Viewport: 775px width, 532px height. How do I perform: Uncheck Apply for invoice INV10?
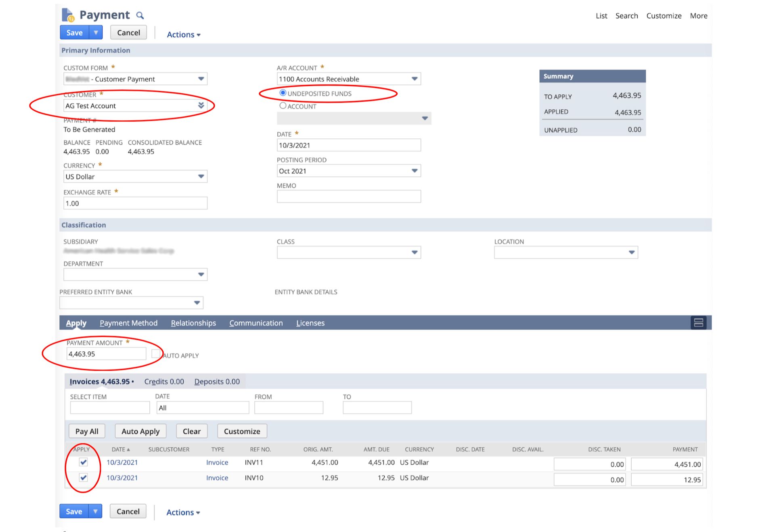tap(84, 478)
